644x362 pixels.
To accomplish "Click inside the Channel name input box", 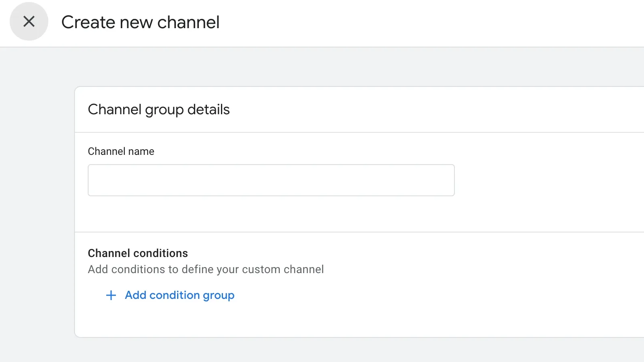I will [x=271, y=180].
